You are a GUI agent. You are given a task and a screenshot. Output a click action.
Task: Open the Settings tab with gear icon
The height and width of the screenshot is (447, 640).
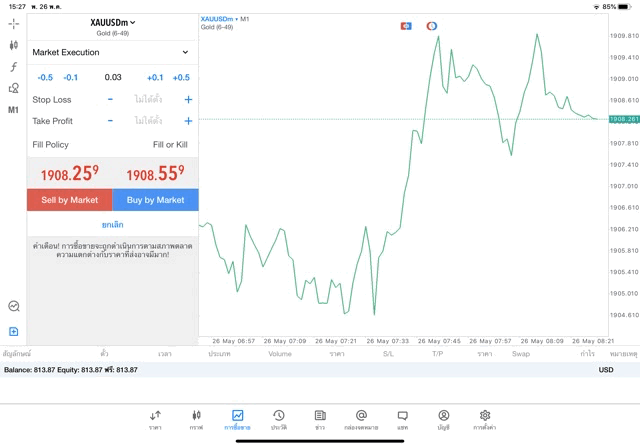click(x=485, y=420)
